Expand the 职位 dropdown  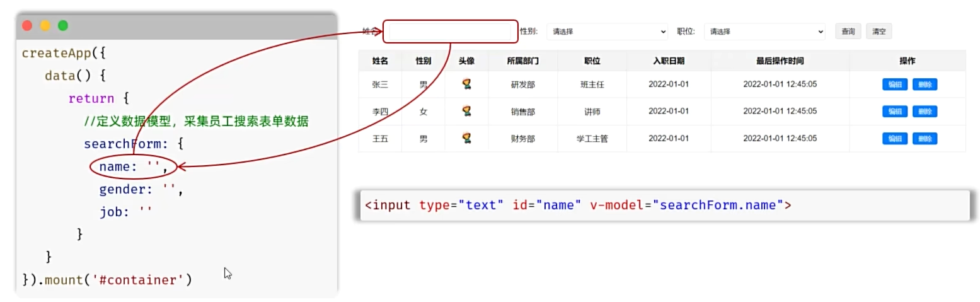click(x=764, y=32)
